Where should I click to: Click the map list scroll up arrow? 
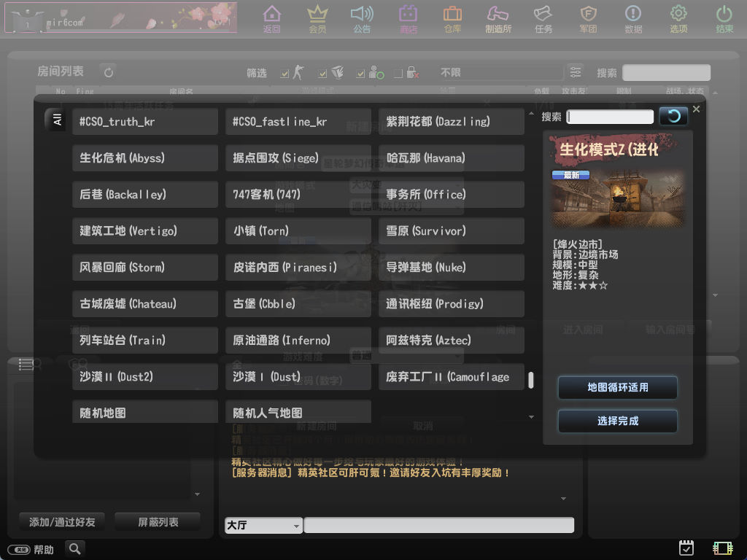(x=531, y=114)
